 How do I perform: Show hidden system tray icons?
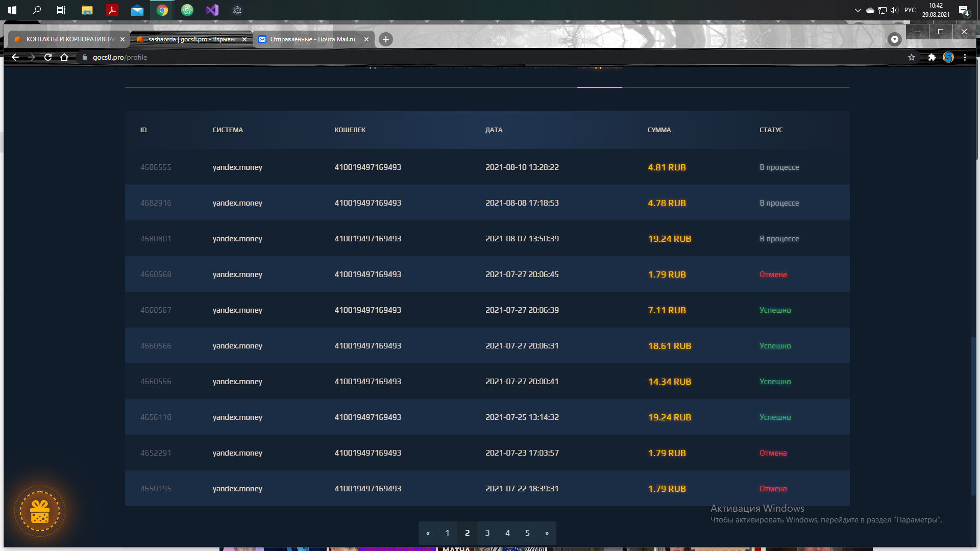857,10
